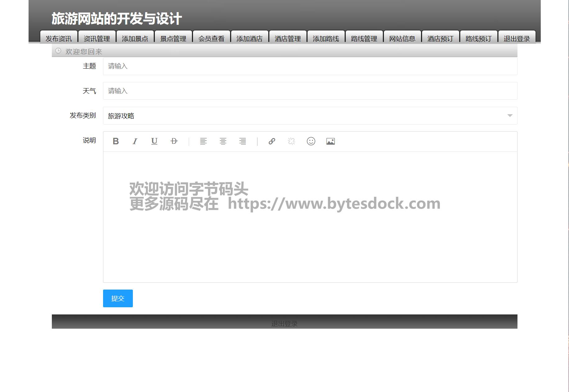Toggle underline formatting icon

point(154,142)
